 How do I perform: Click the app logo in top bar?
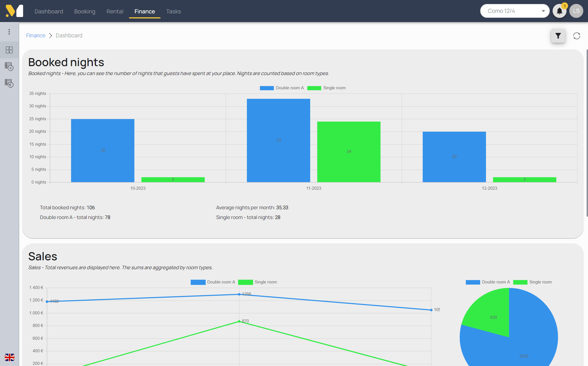[14, 11]
